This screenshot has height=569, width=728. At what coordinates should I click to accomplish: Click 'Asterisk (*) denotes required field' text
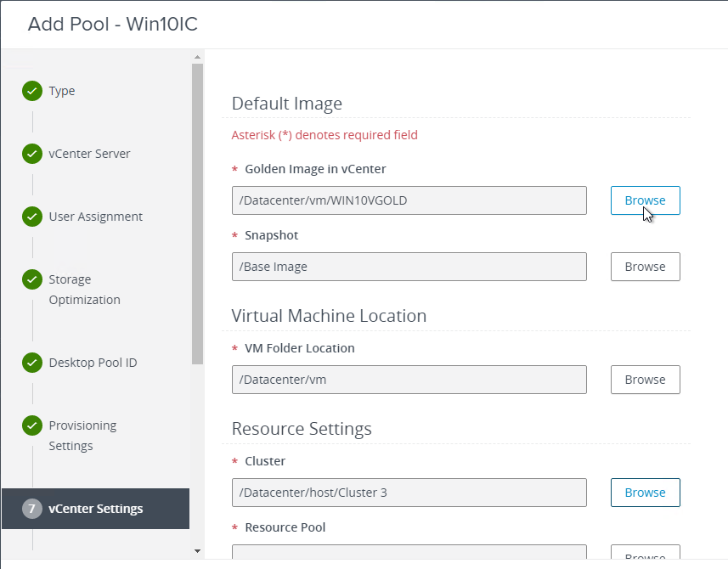pyautogui.click(x=324, y=135)
